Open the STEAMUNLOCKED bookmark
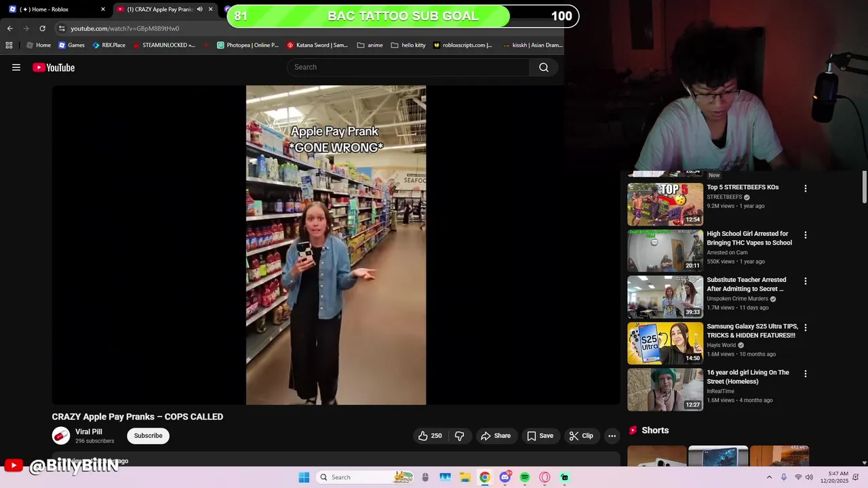 (164, 45)
